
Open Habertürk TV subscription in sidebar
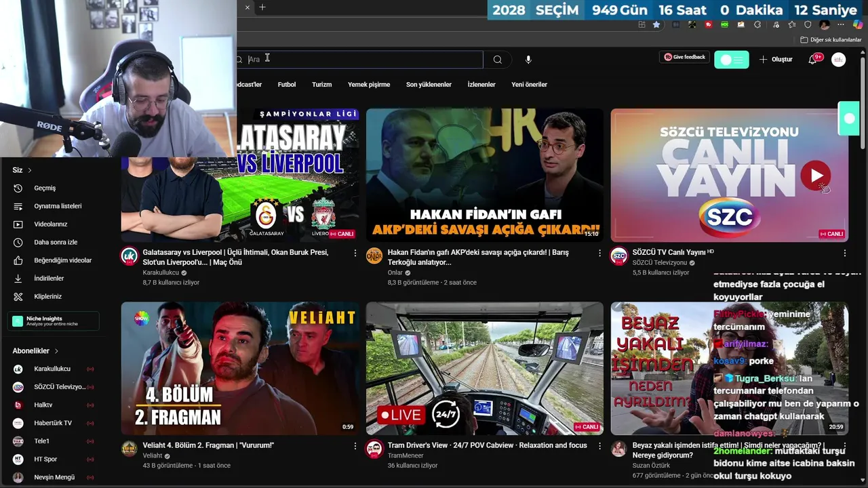(x=53, y=423)
